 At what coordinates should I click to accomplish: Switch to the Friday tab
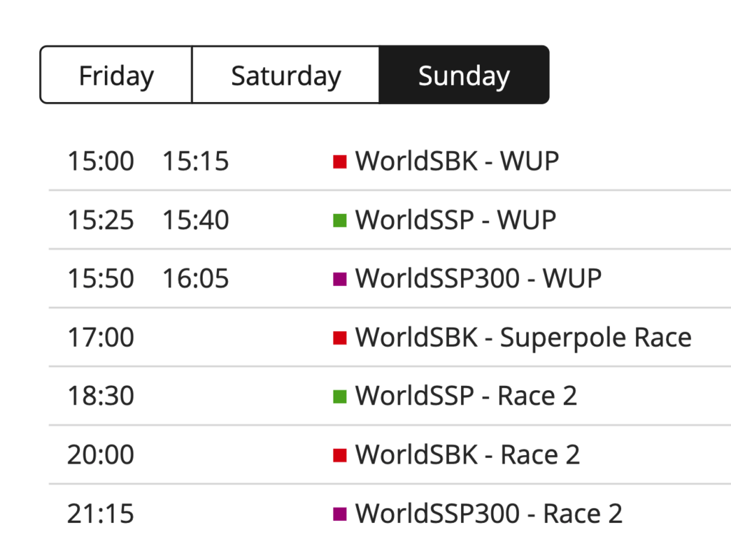(x=116, y=74)
